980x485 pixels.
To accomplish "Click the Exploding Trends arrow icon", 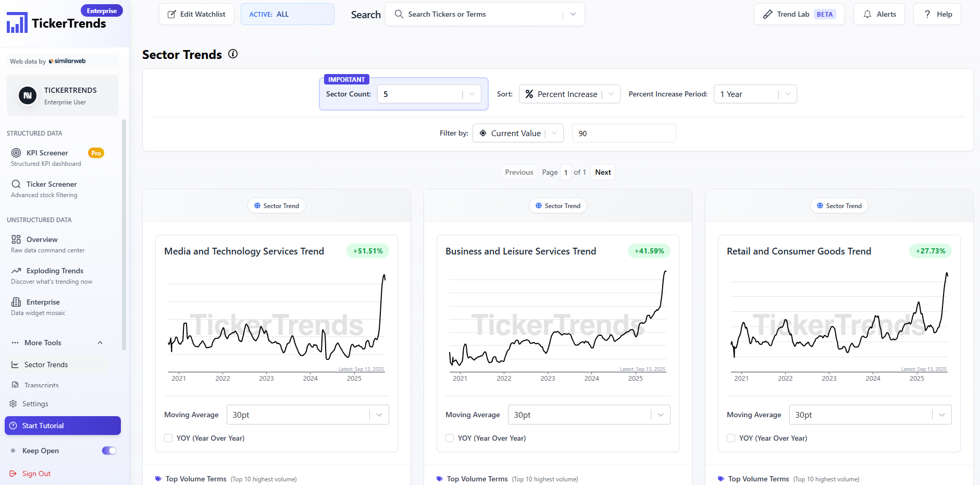I will click(16, 271).
